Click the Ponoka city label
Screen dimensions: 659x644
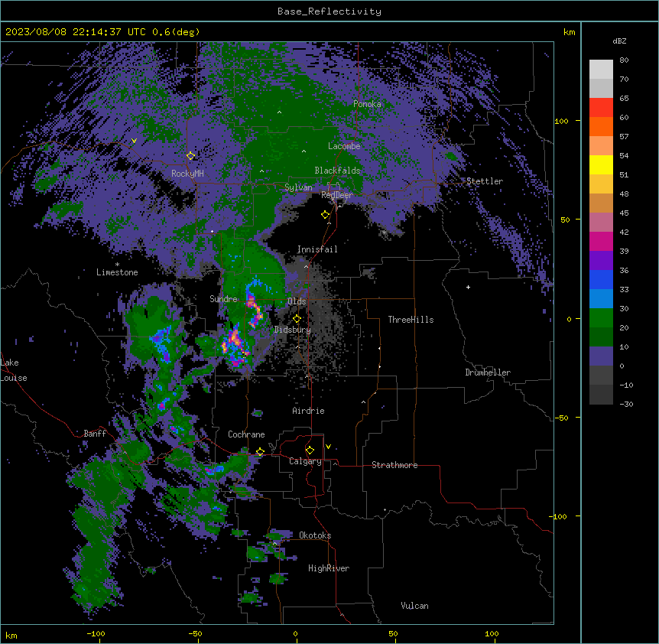pyautogui.click(x=367, y=104)
